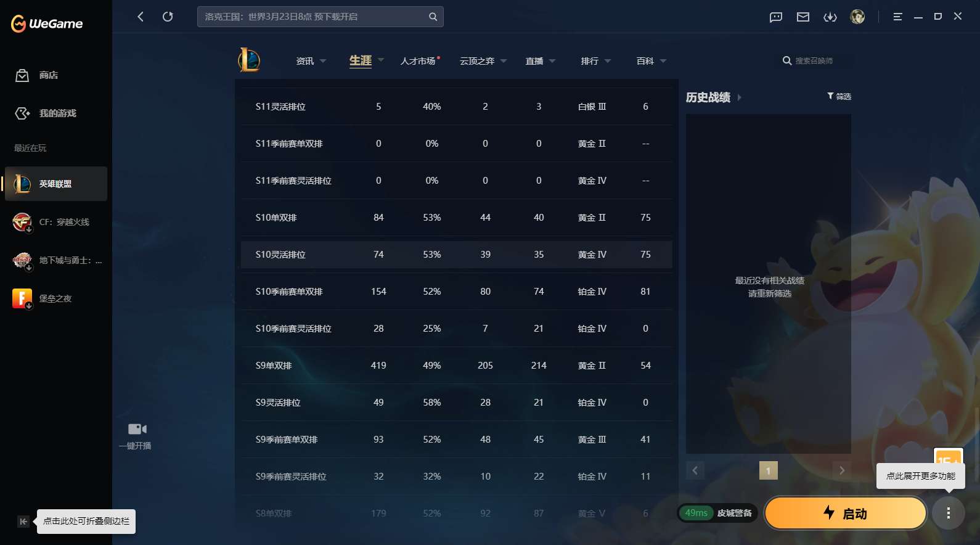This screenshot has height=545, width=980.
Task: Expand 历史战绩 with its arrow
Action: pyautogui.click(x=739, y=97)
